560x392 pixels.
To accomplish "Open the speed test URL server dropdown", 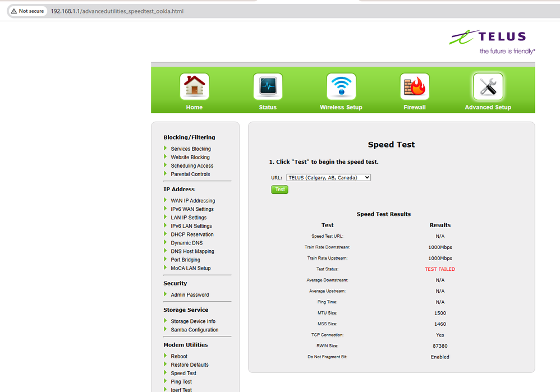I will pos(328,177).
